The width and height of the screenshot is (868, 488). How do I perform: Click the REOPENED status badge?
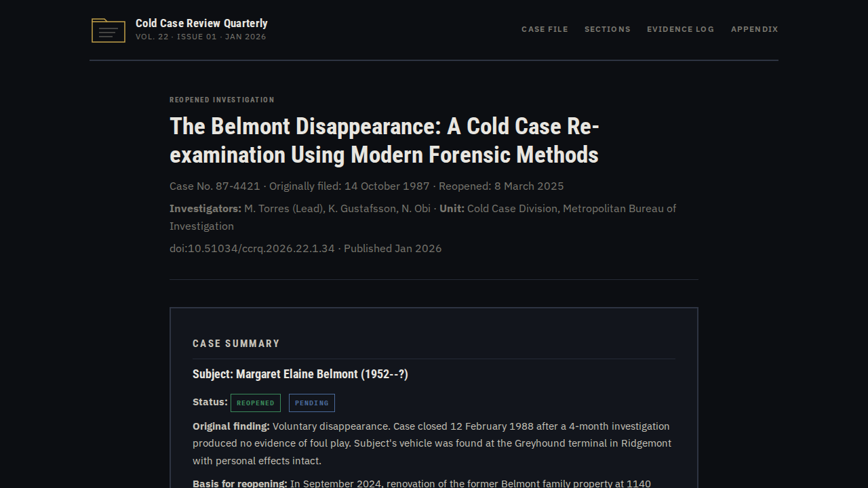click(x=256, y=403)
